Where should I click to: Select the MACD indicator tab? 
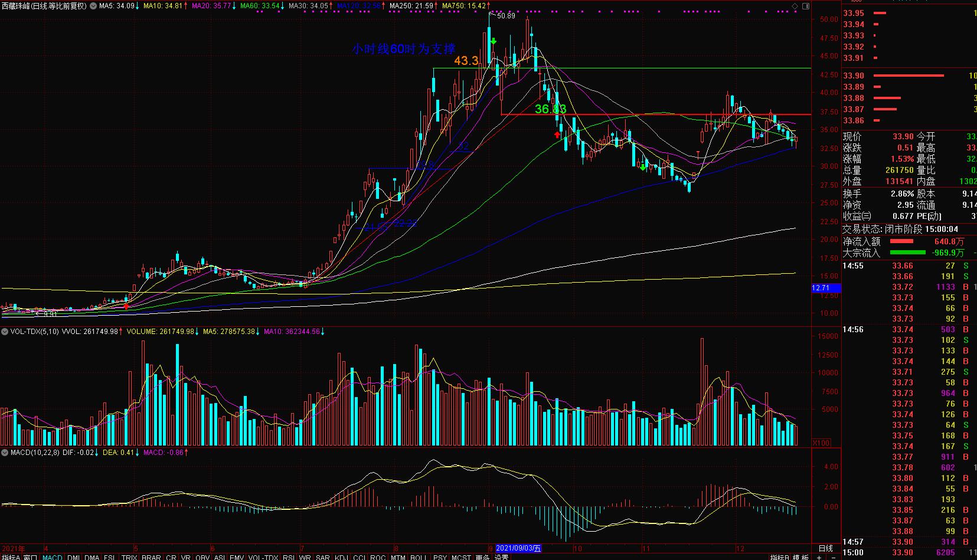pos(53,556)
